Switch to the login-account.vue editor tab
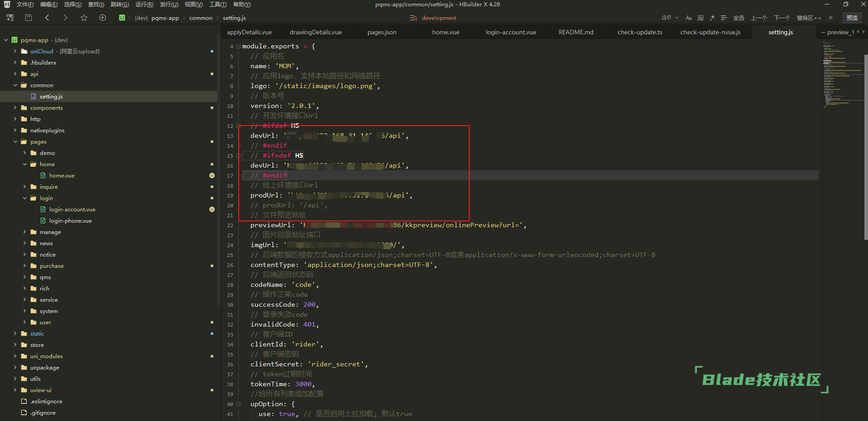Viewport: 868px width, 421px height. coord(511,33)
